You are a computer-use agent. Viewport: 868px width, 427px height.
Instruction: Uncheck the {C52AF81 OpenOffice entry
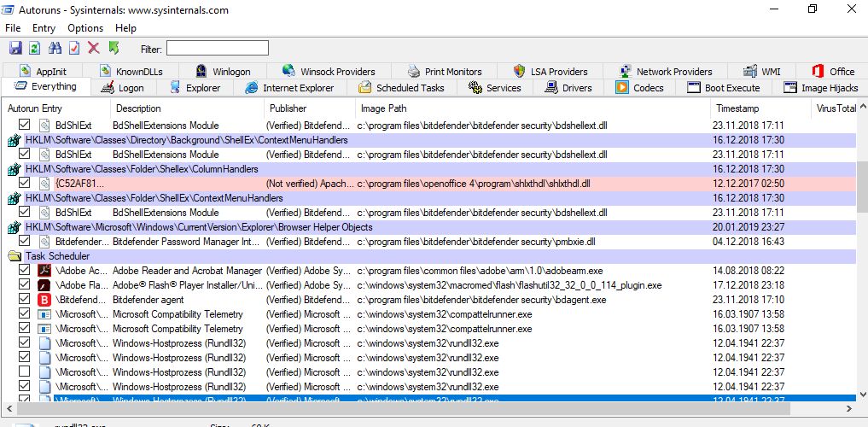24,183
